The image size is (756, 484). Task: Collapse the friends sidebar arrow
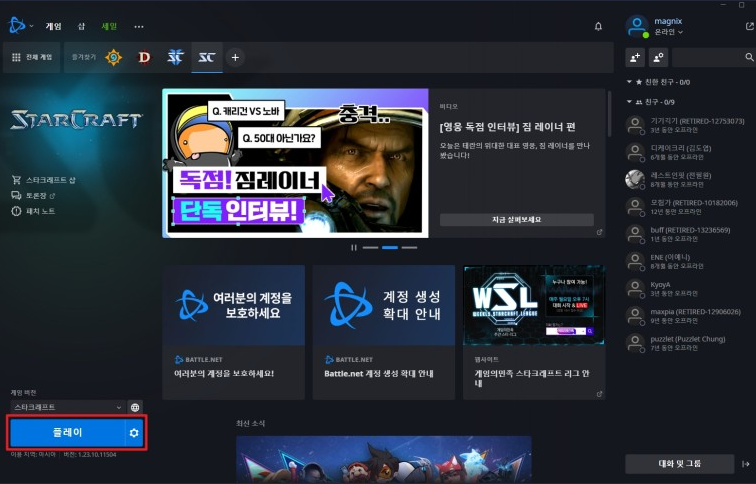pyautogui.click(x=745, y=464)
